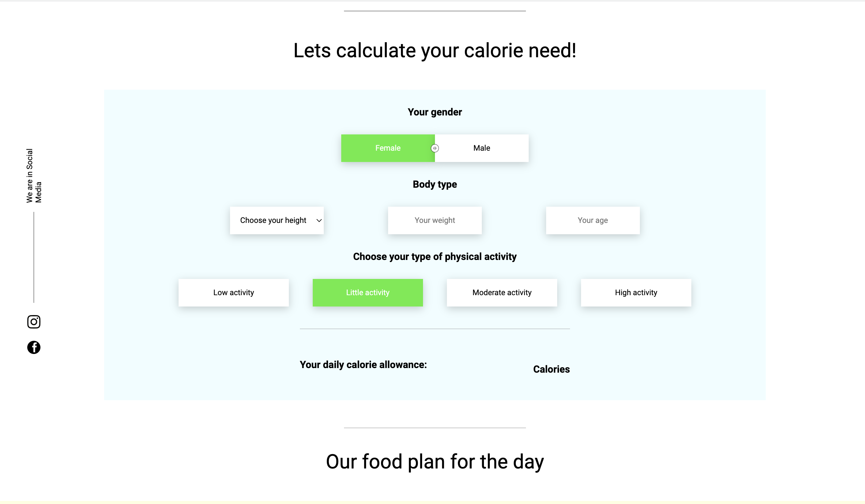
Task: Choose High activity level
Action: coord(635,292)
